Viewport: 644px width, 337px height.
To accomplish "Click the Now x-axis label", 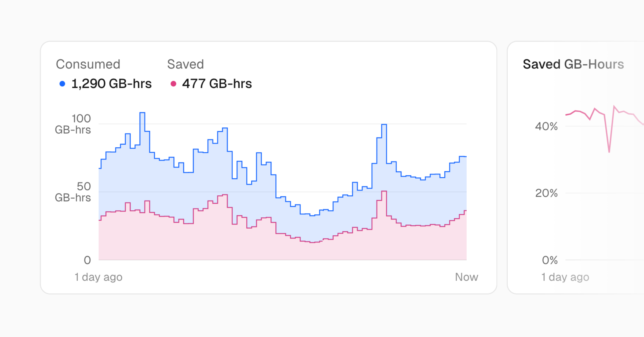I will pos(466,277).
